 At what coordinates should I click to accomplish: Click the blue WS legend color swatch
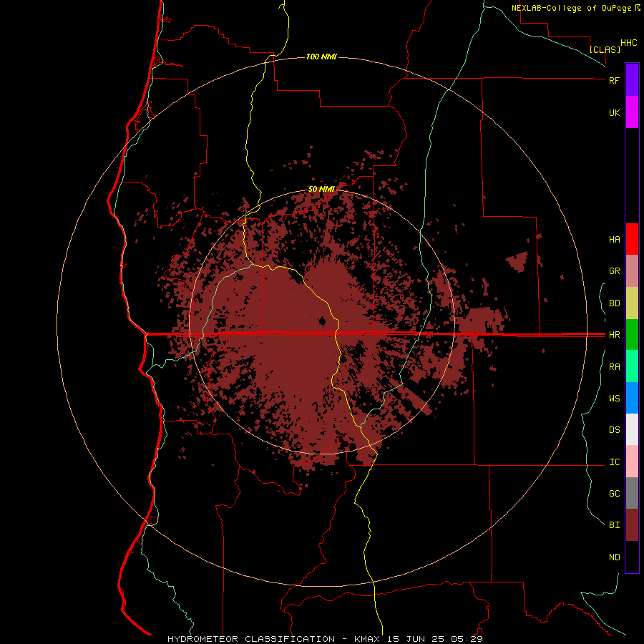pos(632,398)
